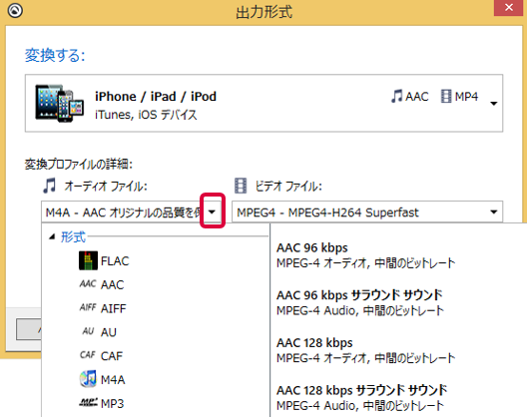
Task: Select AAC 96 kbps profile
Action: click(365, 255)
